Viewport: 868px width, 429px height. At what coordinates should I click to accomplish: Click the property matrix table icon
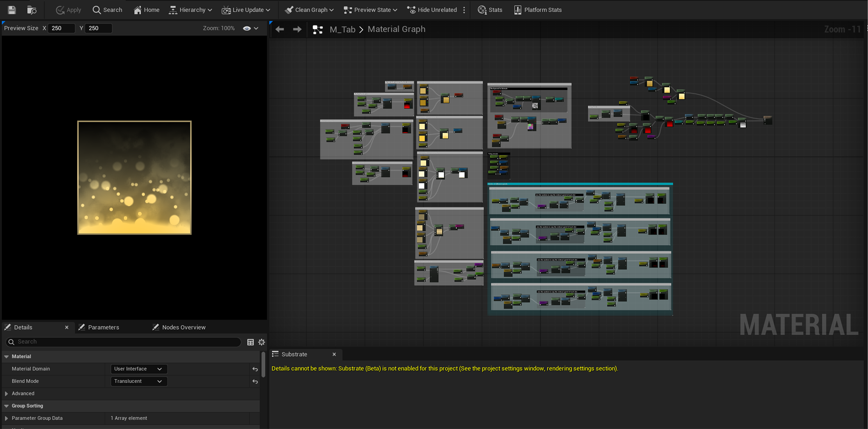tap(250, 342)
